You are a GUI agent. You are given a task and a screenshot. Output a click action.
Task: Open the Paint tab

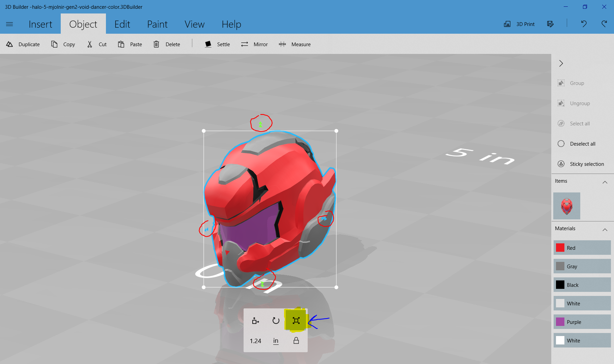[157, 24]
